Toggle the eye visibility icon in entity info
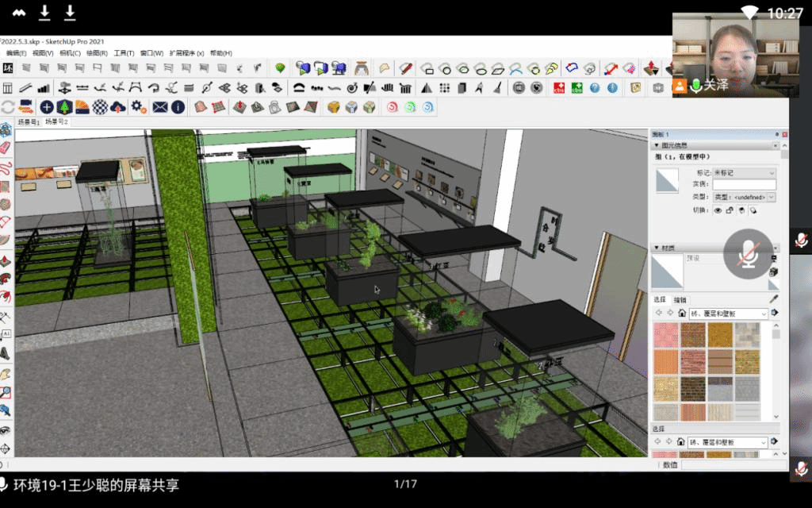Screen dimensions: 812x508 718,210
